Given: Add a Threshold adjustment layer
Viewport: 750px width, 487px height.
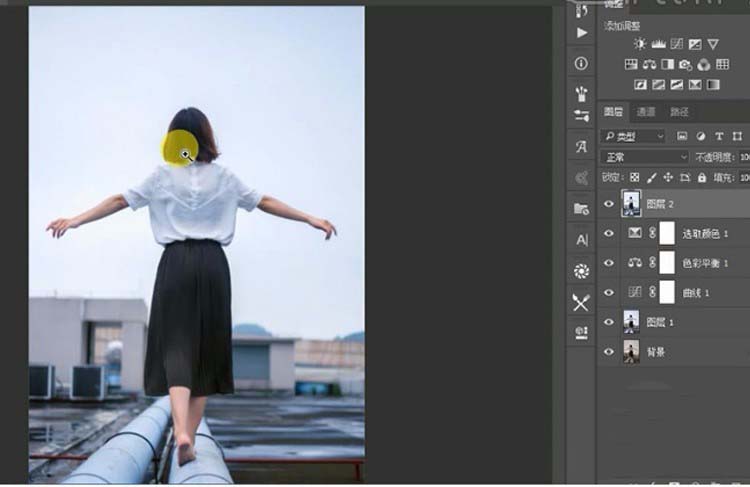Looking at the screenshot, I should [676, 85].
